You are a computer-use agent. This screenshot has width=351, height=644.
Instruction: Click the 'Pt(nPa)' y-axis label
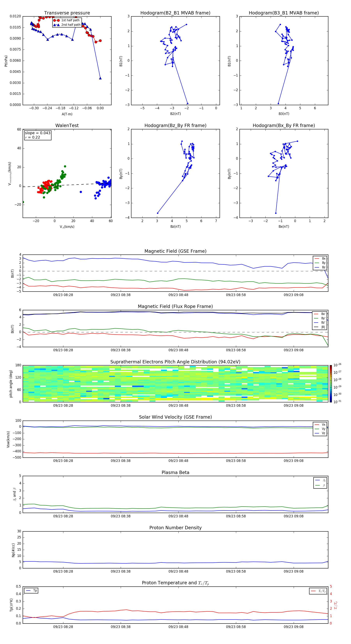pos(6,61)
